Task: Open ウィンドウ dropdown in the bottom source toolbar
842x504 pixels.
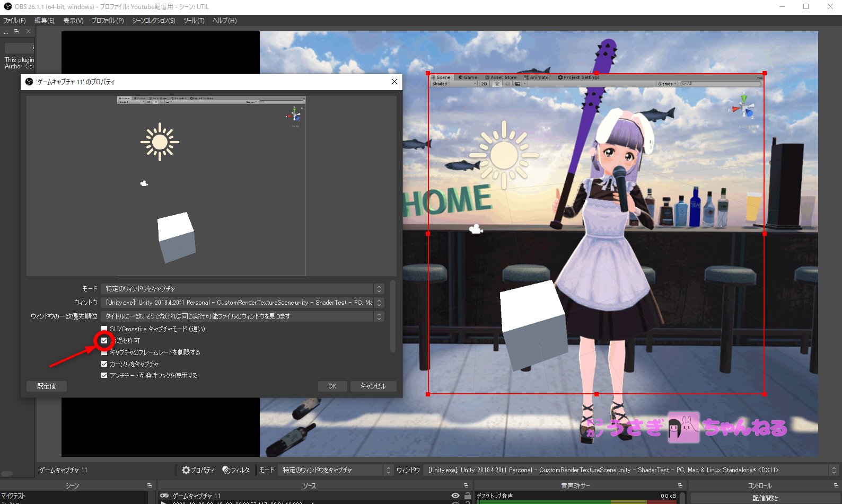Action: [631, 470]
